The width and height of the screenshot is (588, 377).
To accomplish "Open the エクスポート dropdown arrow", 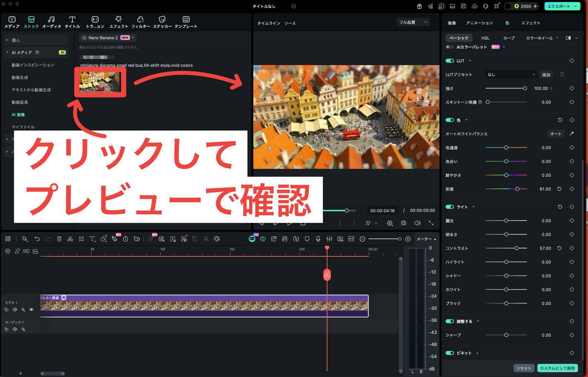I will click(576, 6).
